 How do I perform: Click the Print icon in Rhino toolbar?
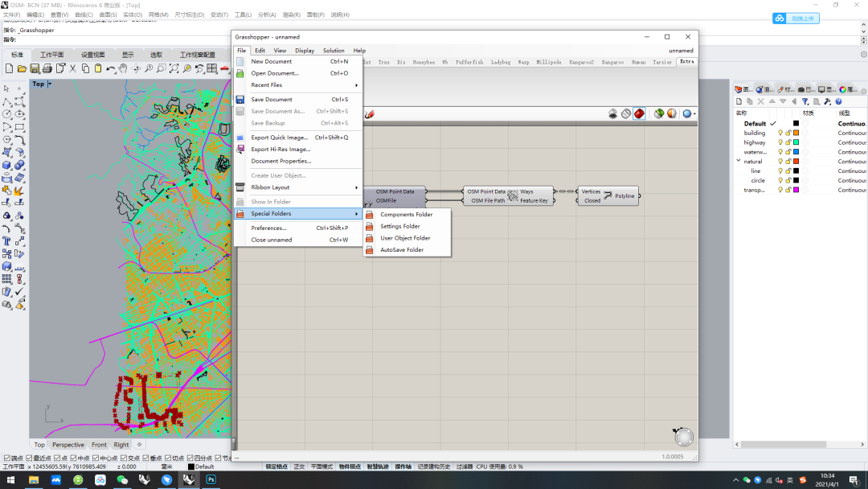(x=47, y=68)
